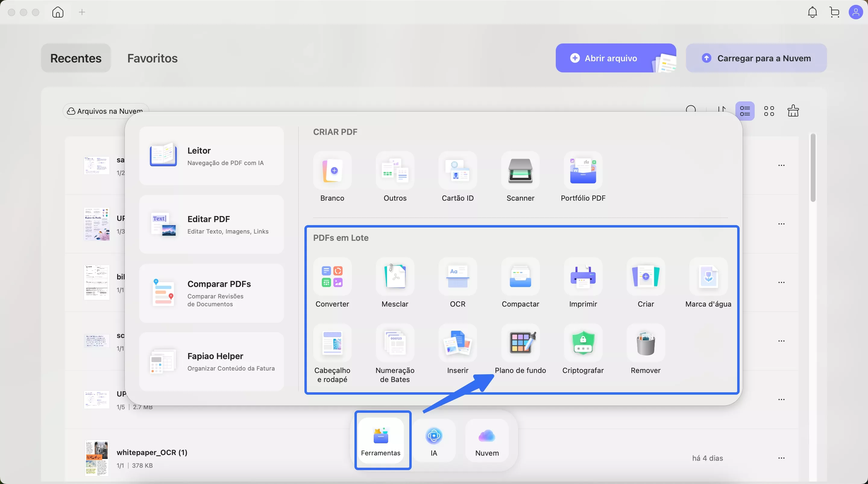Switch to the Favoritos tab
This screenshot has width=868, height=484.
tap(152, 58)
